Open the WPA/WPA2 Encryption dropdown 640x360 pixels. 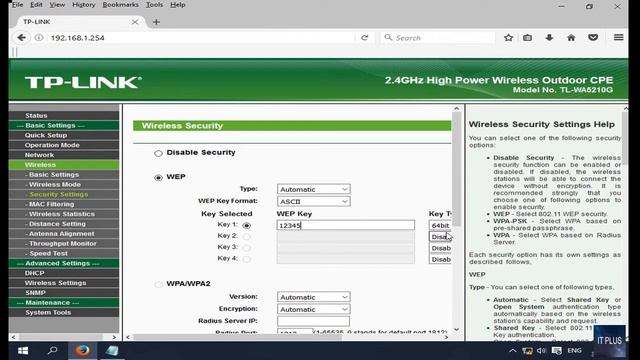(x=313, y=309)
